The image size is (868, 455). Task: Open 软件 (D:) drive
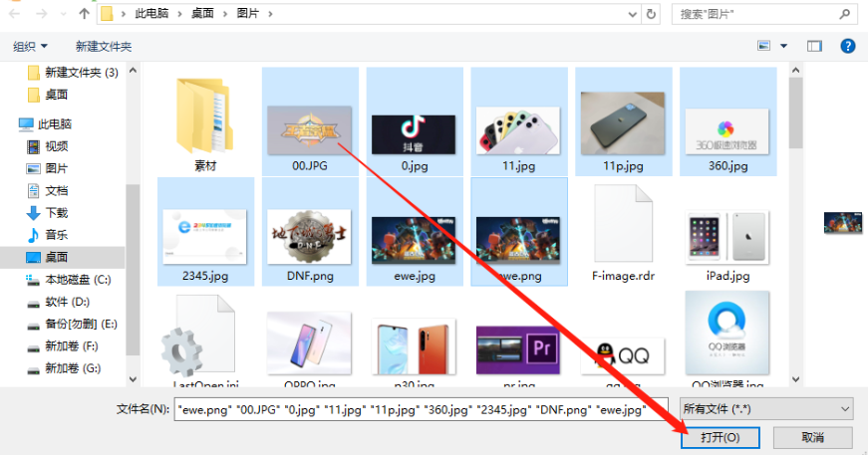tap(58, 302)
